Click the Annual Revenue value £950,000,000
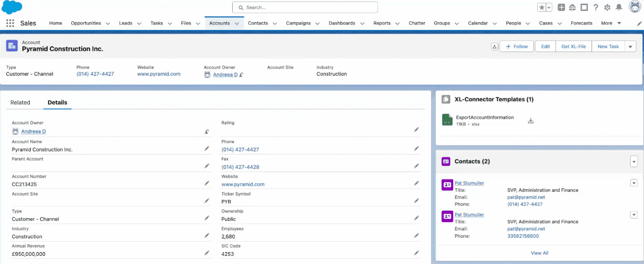The image size is (644, 264). click(29, 254)
